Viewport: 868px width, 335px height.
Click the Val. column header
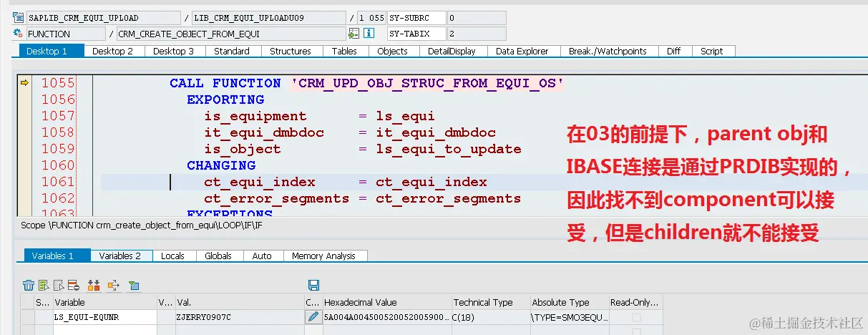[239, 302]
